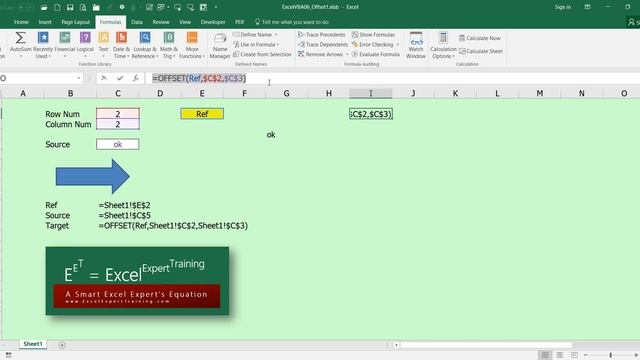Open the View ribbon tab
The height and width of the screenshot is (360, 640).
tap(185, 22)
